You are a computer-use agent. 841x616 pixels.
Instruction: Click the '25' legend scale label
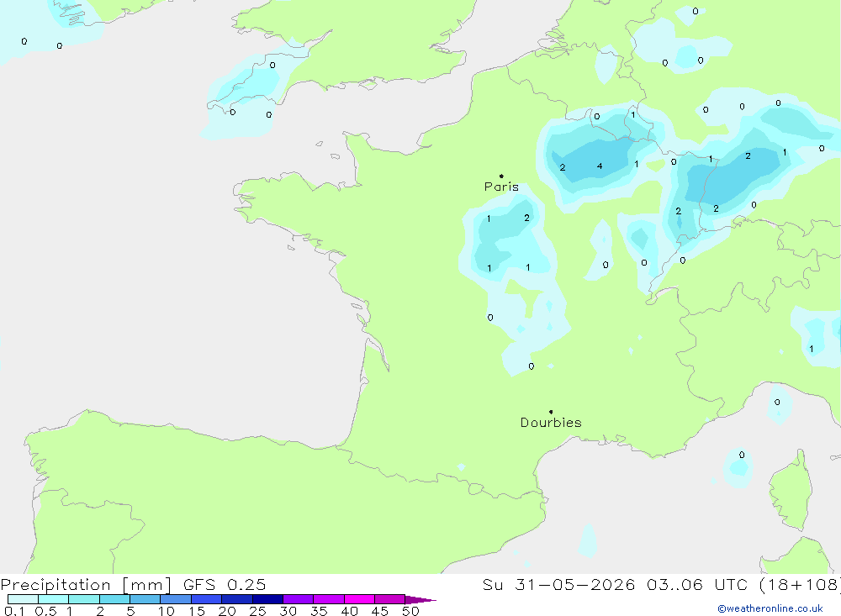(x=258, y=611)
